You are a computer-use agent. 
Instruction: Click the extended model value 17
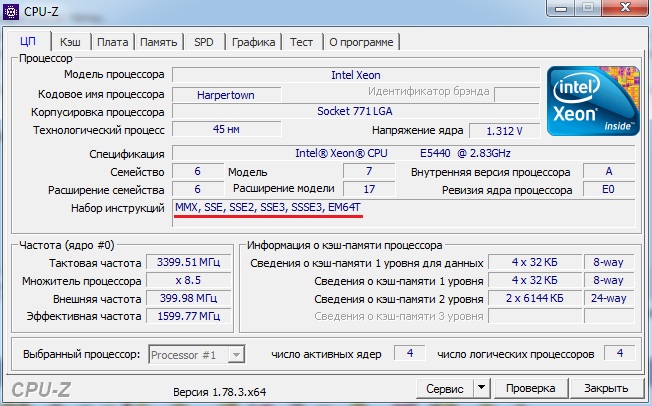(x=369, y=189)
